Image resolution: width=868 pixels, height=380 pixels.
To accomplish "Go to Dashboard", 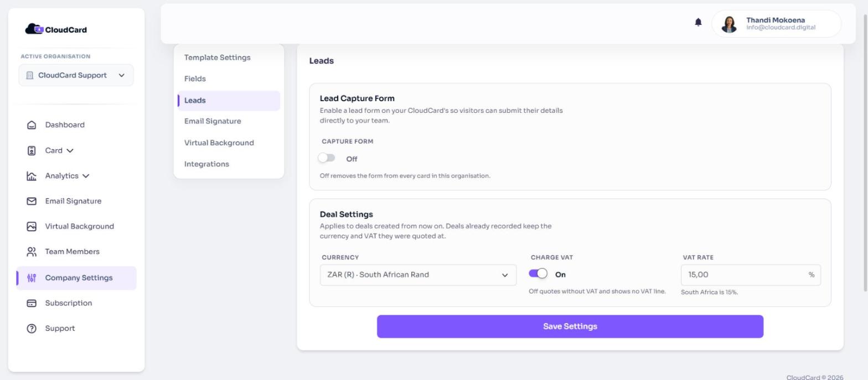I will point(76,125).
